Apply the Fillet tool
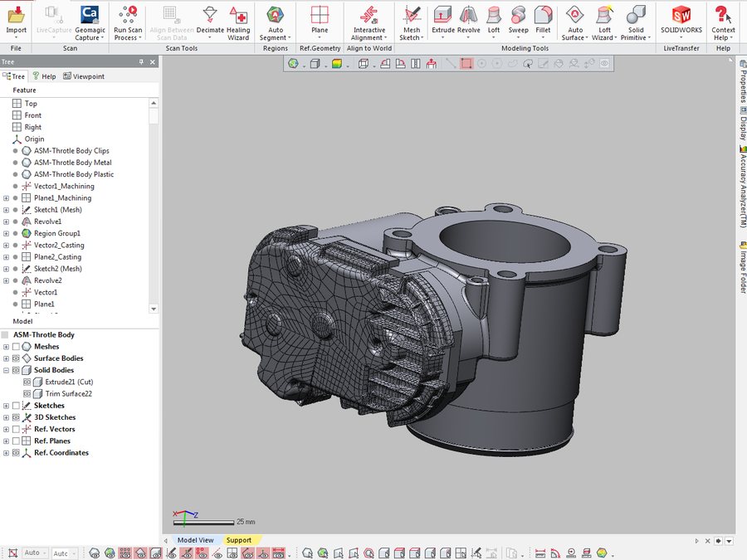 pos(543,21)
